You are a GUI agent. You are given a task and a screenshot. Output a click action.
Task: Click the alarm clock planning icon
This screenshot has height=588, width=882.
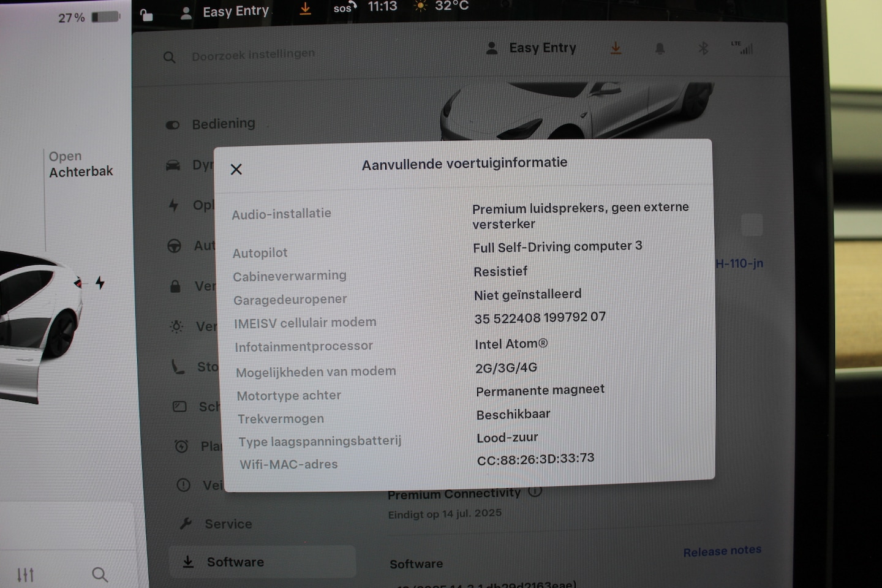pyautogui.click(x=181, y=446)
